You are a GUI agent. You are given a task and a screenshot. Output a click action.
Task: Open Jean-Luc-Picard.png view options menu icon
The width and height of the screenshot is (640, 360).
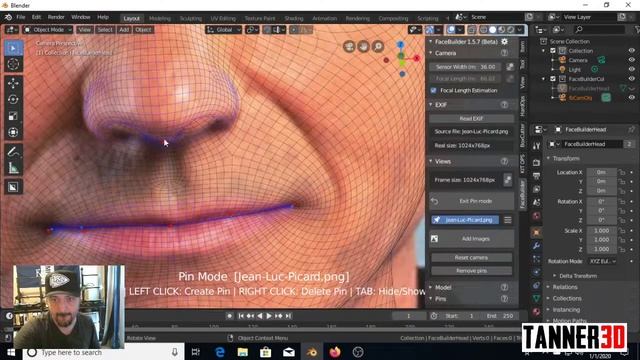pyautogui.click(x=507, y=220)
